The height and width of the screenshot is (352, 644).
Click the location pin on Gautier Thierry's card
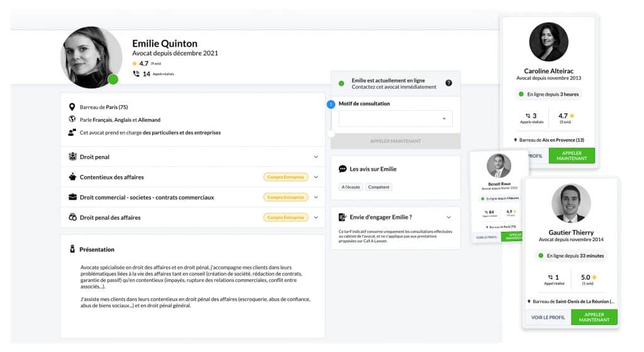(529, 302)
